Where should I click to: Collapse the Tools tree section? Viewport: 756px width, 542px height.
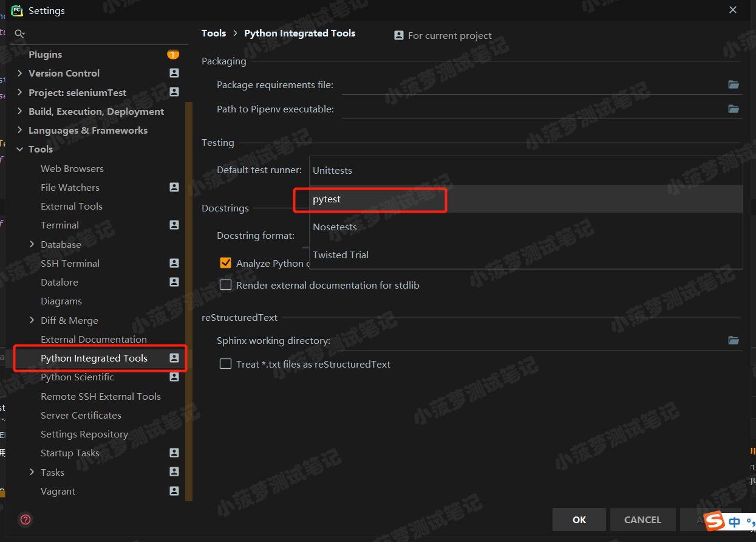20,149
